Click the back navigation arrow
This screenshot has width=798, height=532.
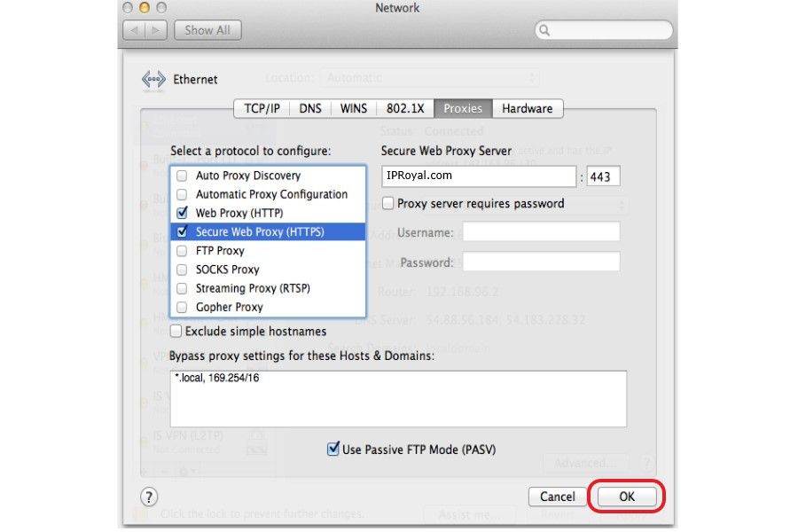tap(135, 30)
